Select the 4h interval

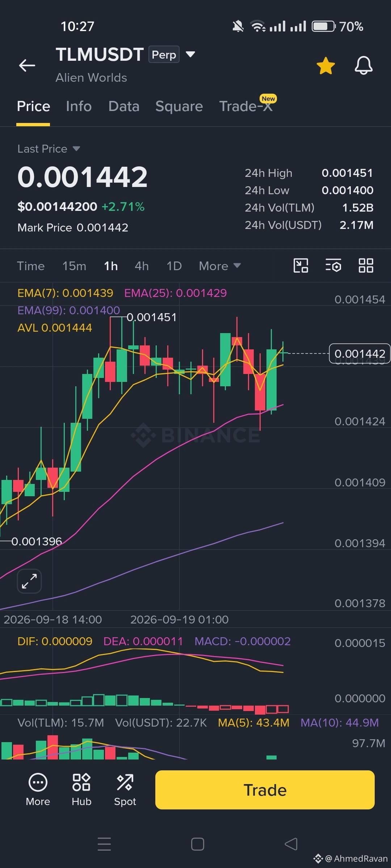[142, 266]
